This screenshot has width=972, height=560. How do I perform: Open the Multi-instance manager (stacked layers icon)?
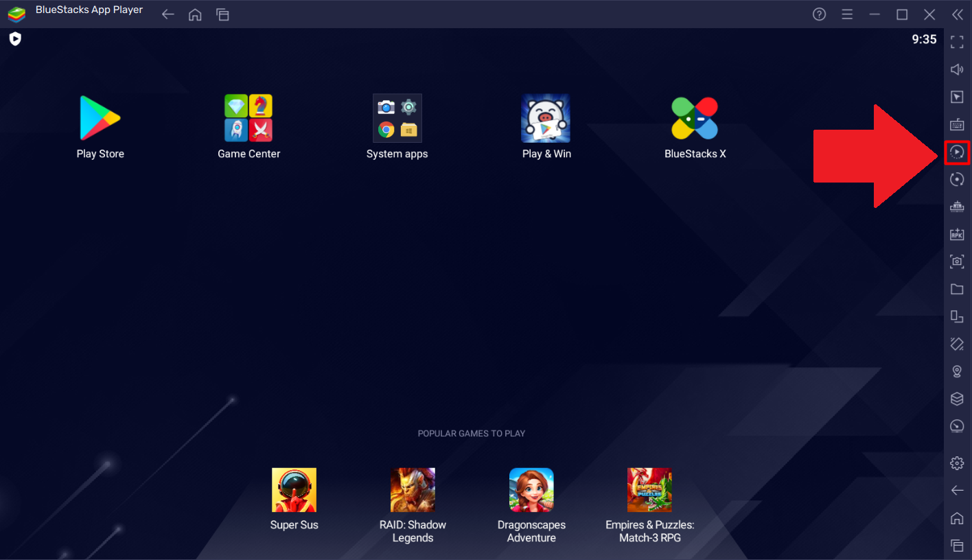pyautogui.click(x=957, y=399)
